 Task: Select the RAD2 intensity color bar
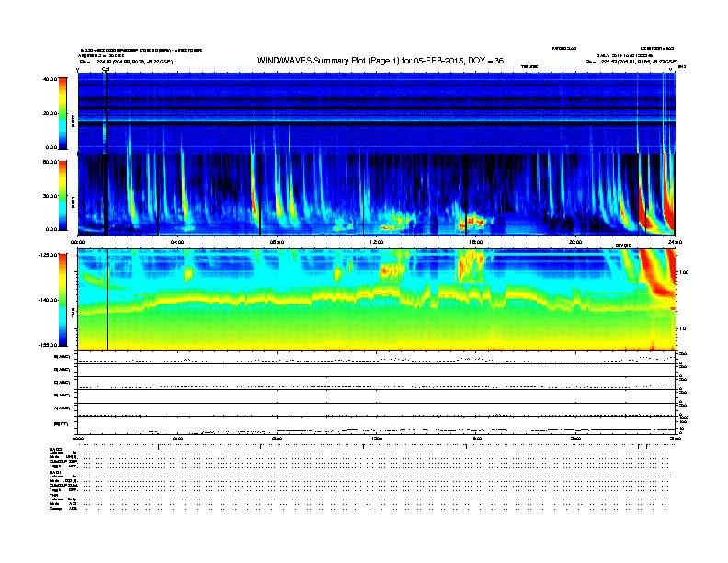pyautogui.click(x=63, y=113)
